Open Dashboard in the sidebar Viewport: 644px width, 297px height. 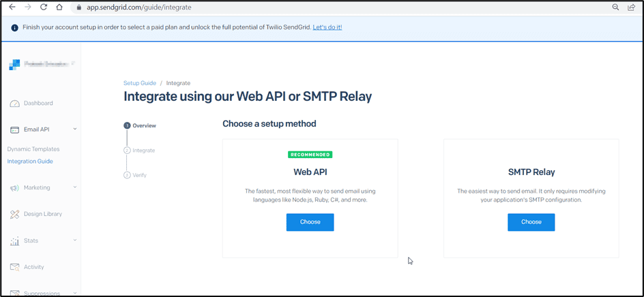pyautogui.click(x=38, y=103)
